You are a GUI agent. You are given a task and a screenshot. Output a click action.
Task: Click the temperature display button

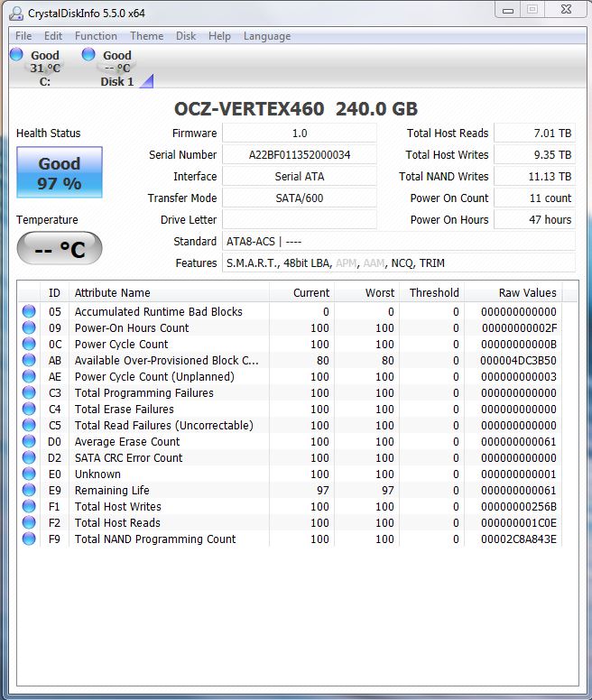pos(60,249)
